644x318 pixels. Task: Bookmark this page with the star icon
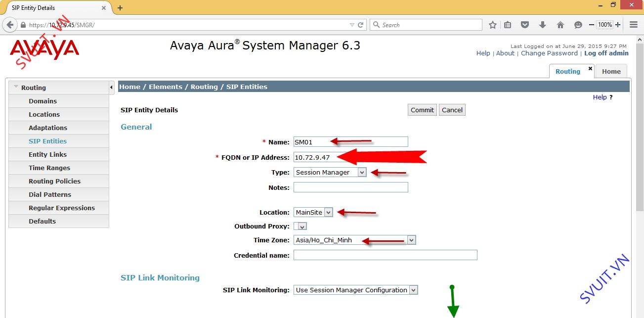coord(493,25)
